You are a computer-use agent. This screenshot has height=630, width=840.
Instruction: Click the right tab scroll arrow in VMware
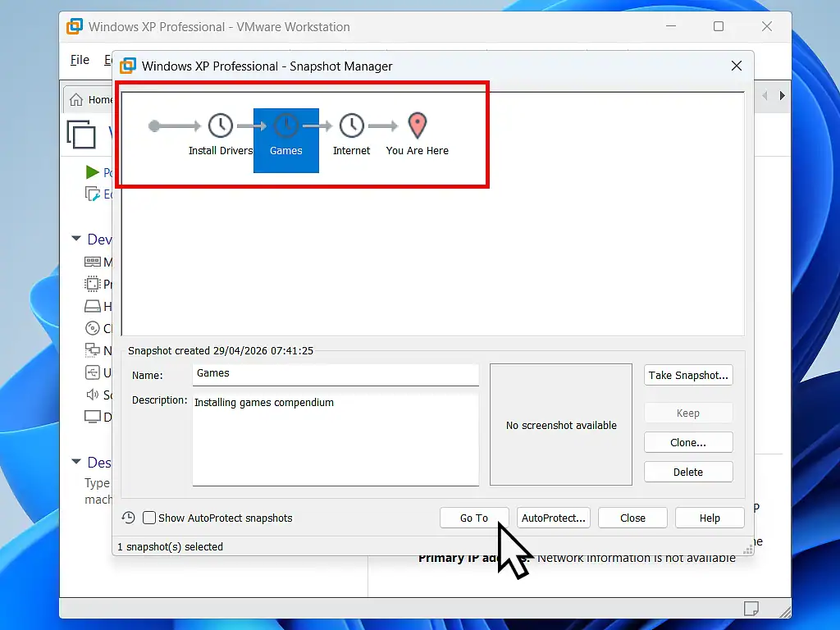782,95
